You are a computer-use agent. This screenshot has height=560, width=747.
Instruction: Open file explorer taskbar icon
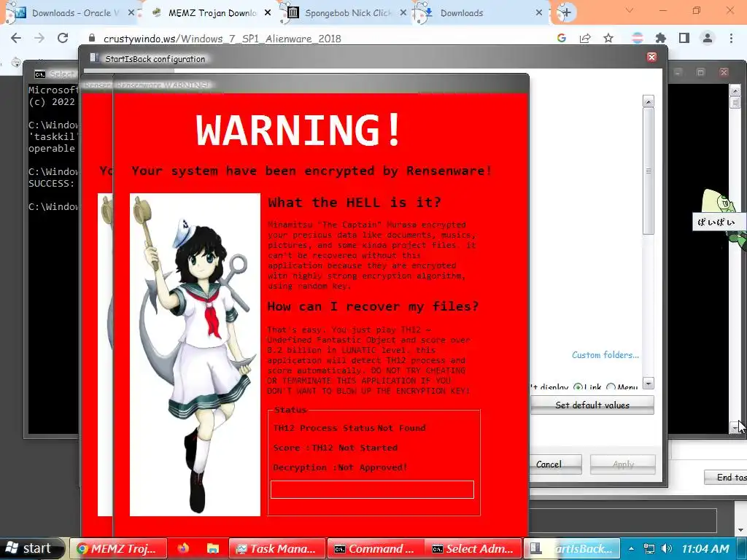(212, 548)
